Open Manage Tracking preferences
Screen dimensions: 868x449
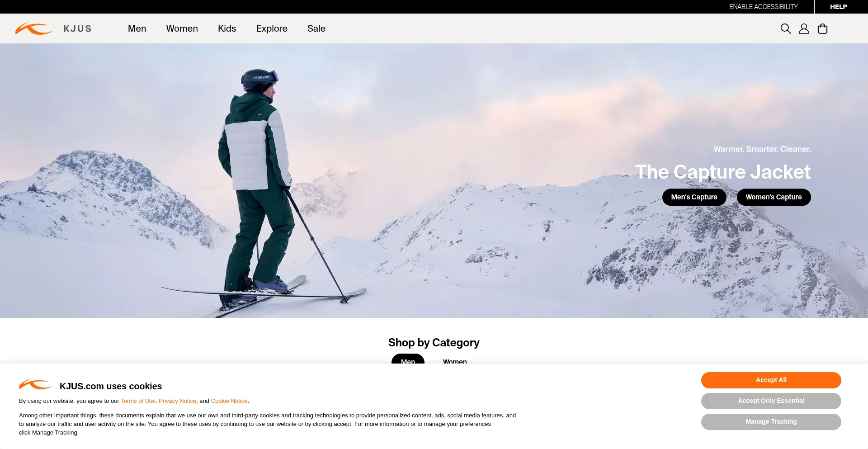click(771, 422)
